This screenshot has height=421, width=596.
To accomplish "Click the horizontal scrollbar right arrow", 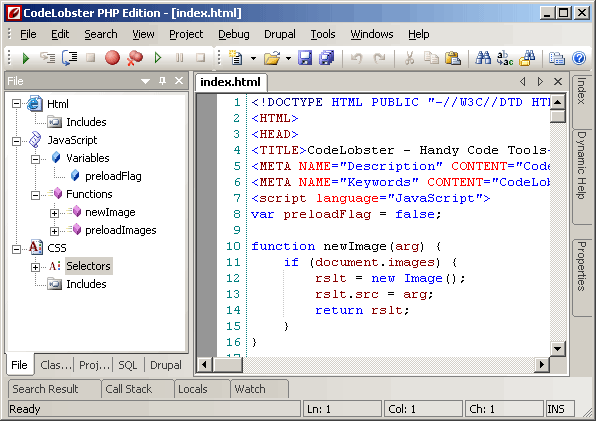I will pos(541,365).
